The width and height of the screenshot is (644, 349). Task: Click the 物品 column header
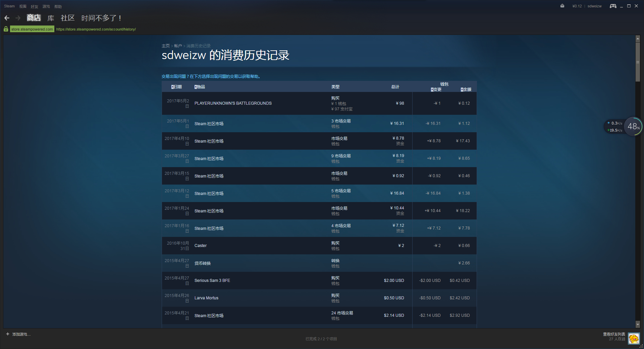[x=200, y=87]
